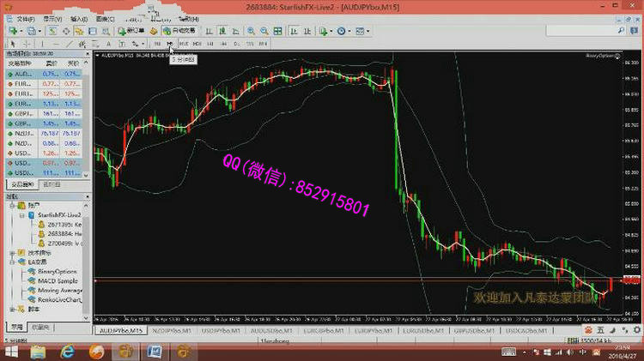
Task: Toggle the 自动交易 AutoTrading button
Action: (x=179, y=31)
